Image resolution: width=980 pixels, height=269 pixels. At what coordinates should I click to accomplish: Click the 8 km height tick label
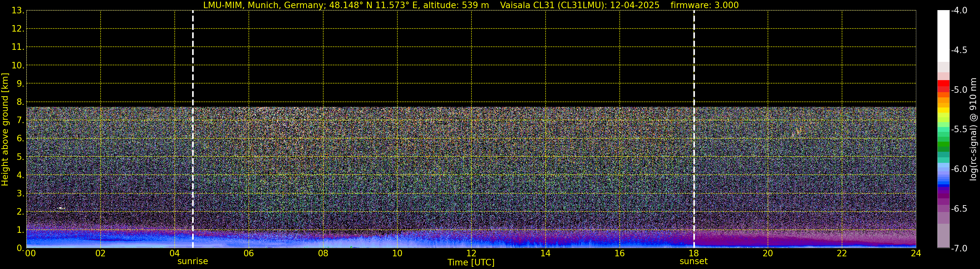20,102
